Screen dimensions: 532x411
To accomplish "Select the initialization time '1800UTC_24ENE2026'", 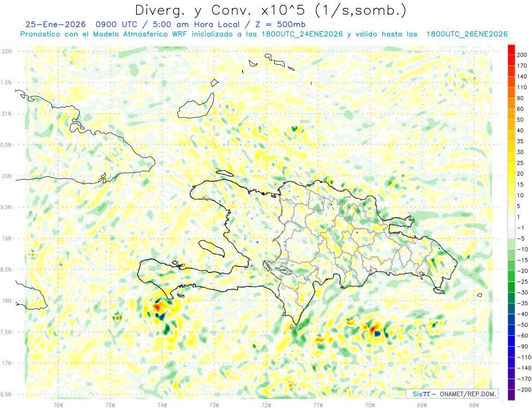I will click(302, 34).
